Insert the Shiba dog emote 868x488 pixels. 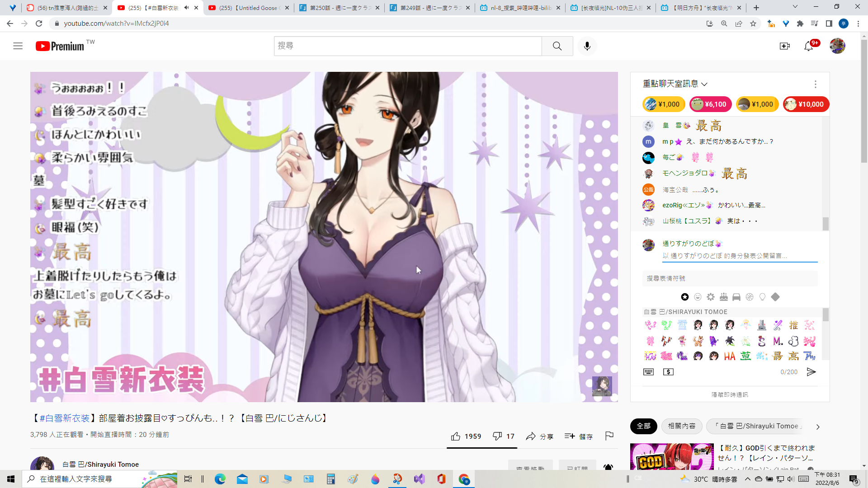coord(698,341)
